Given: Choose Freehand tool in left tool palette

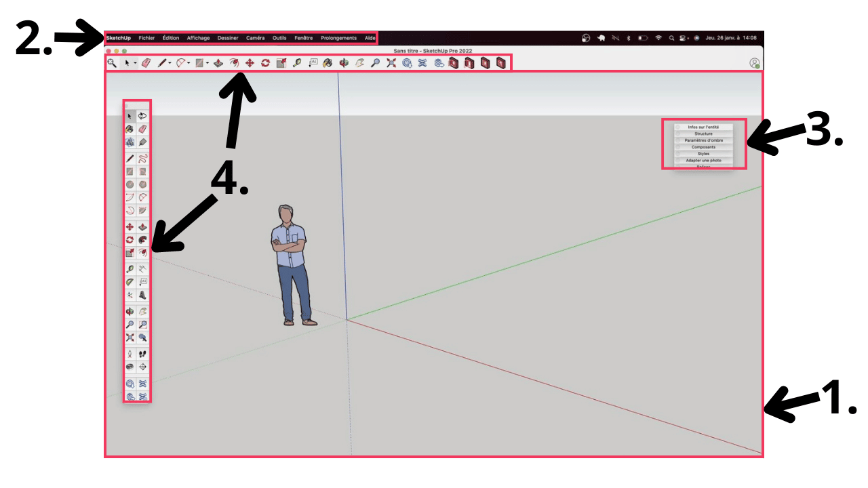Looking at the screenshot, I should tap(142, 159).
